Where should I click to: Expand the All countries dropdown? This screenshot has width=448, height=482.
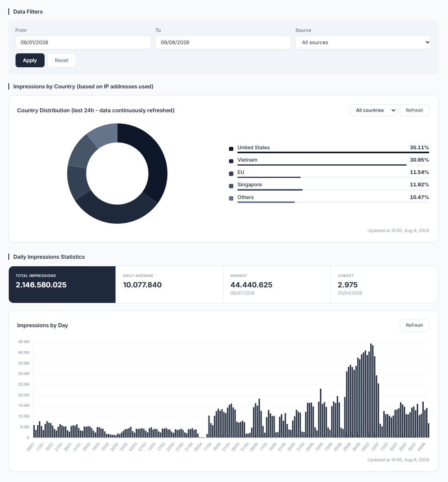pos(374,110)
